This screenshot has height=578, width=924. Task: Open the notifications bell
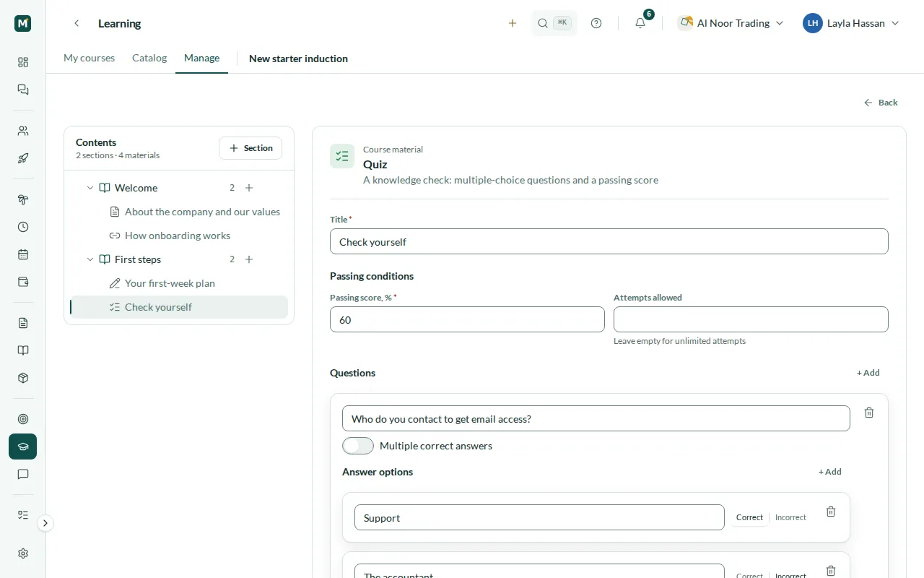[640, 23]
